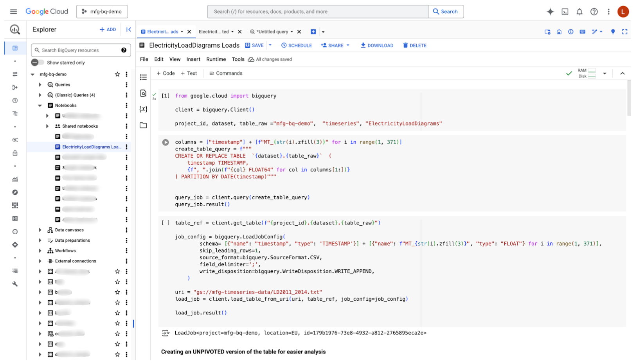Open more options for Data canvases

(126, 230)
